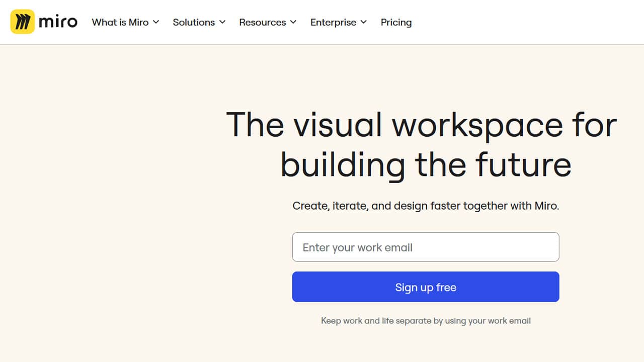Click the Create, iterate, and design faster text

click(x=426, y=206)
